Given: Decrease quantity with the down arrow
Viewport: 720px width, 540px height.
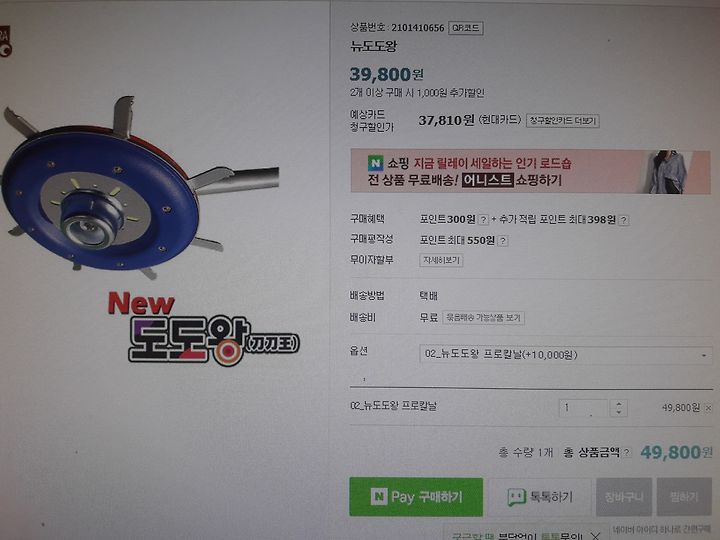Looking at the screenshot, I should 619,412.
